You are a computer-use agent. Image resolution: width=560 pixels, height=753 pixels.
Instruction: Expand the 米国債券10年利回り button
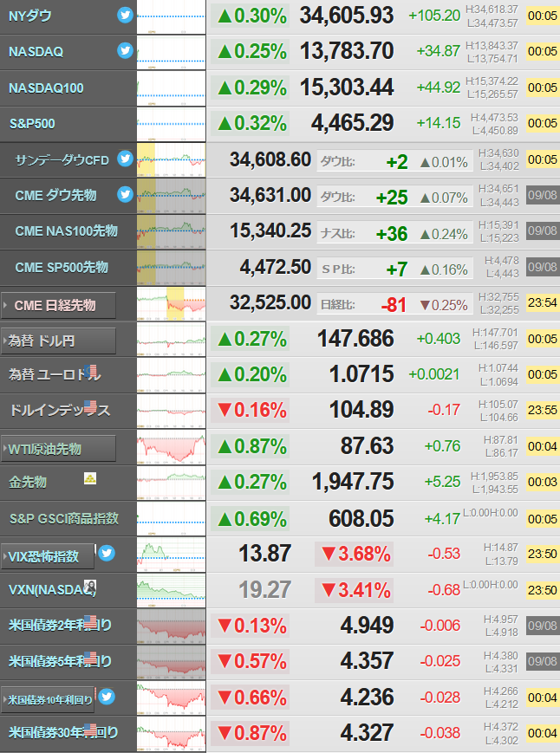pos(48,699)
